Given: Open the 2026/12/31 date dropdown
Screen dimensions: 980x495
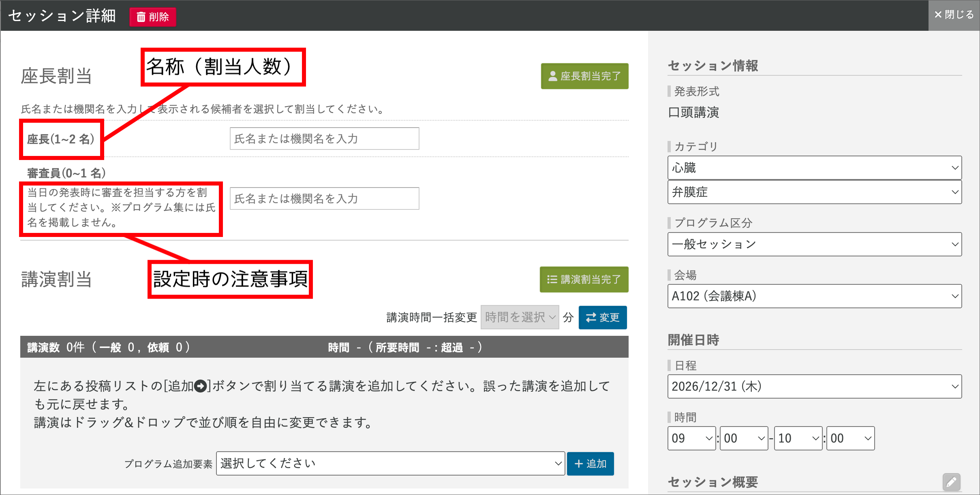Looking at the screenshot, I should click(814, 386).
